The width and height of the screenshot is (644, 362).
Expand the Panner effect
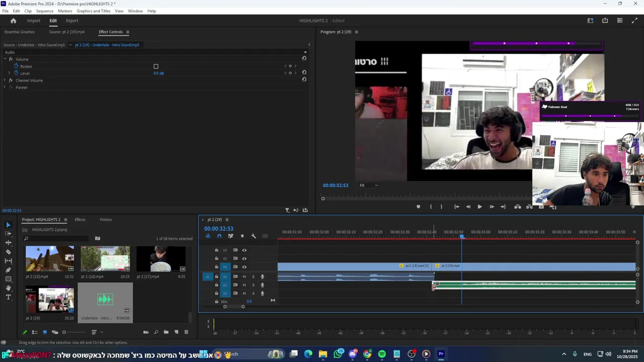tap(5, 87)
